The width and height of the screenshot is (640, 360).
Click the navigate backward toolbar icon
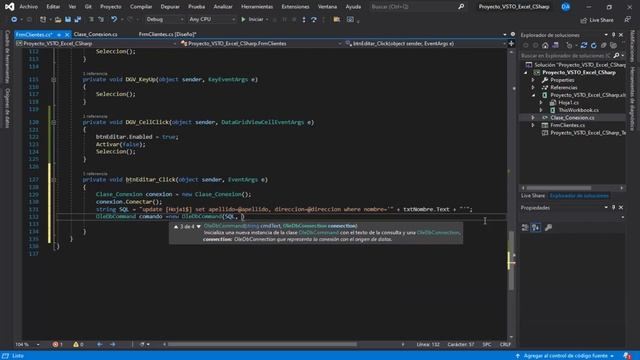pos(14,19)
